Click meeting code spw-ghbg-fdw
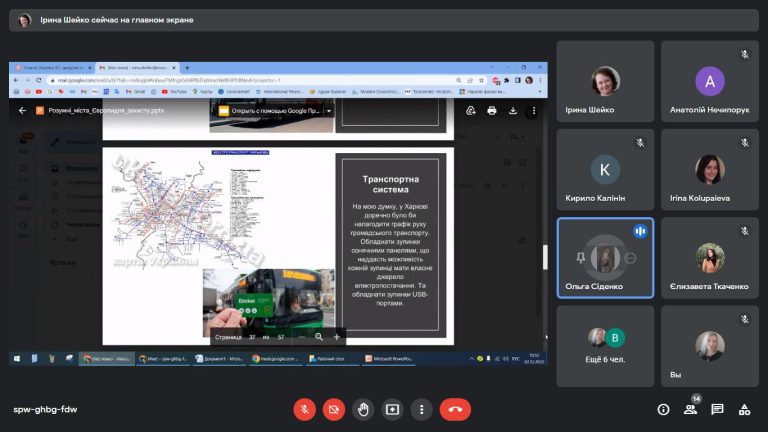This screenshot has height=432, width=768. tap(45, 409)
